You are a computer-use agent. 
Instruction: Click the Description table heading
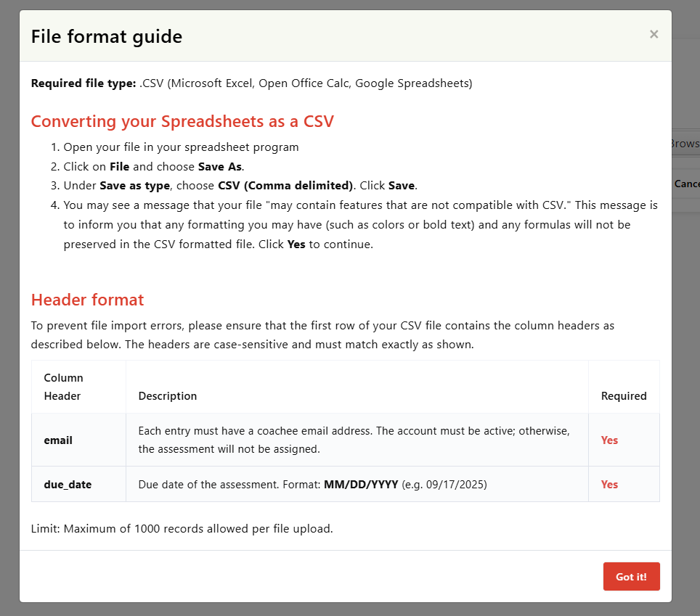coord(168,396)
